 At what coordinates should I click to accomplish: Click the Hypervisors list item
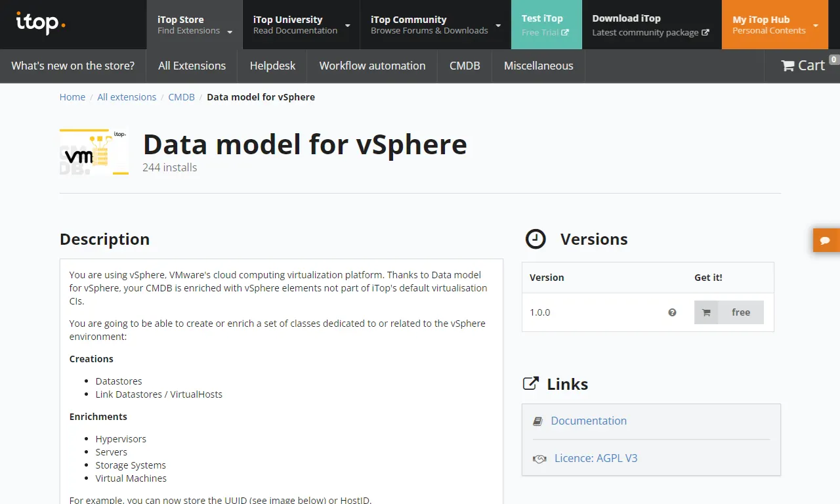pyautogui.click(x=121, y=439)
